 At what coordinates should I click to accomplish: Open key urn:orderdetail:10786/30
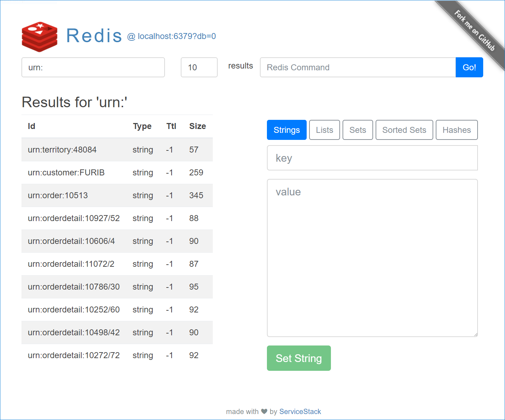74,287
